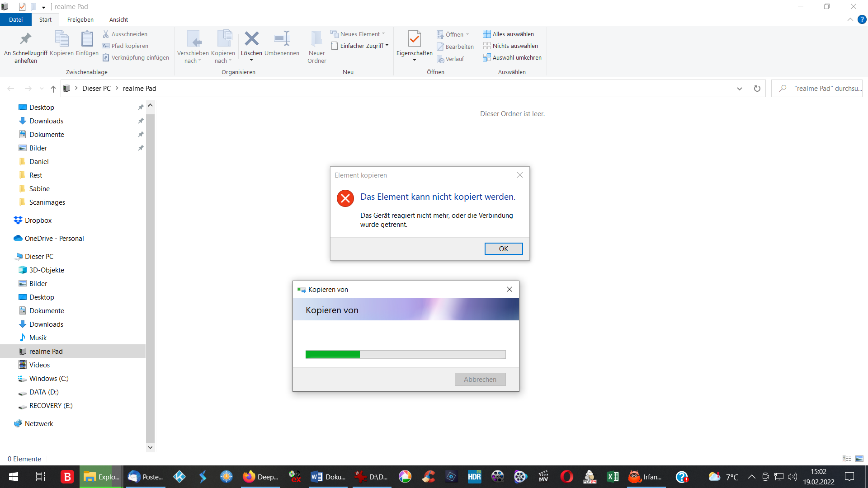
Task: Click navigation pane scroll down arrow
Action: 150,447
